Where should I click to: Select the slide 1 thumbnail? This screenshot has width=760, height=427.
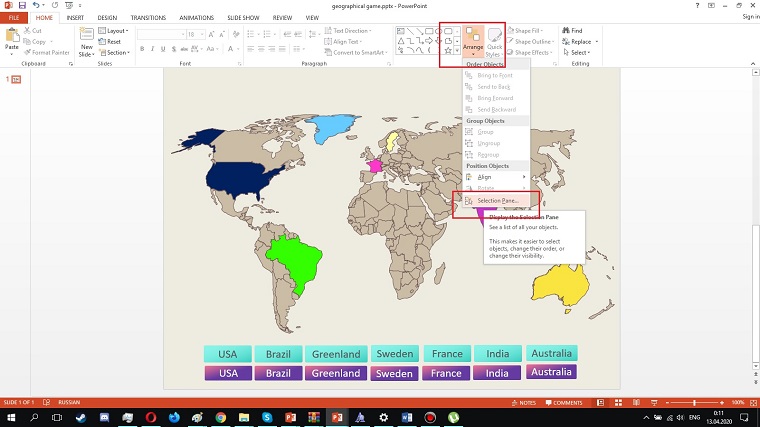tap(16, 79)
